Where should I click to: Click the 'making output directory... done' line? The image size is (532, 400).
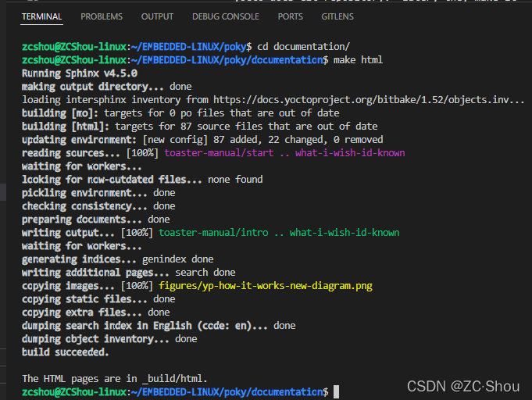pyautogui.click(x=106, y=87)
